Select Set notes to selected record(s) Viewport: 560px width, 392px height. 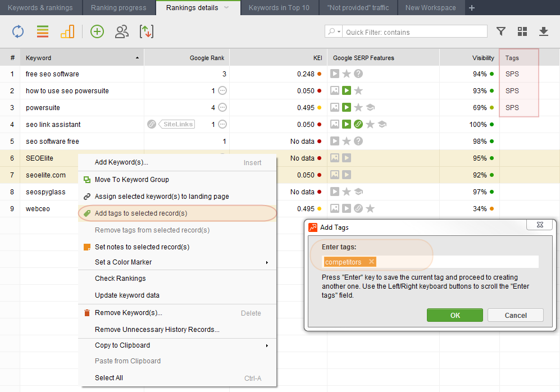coord(177,247)
